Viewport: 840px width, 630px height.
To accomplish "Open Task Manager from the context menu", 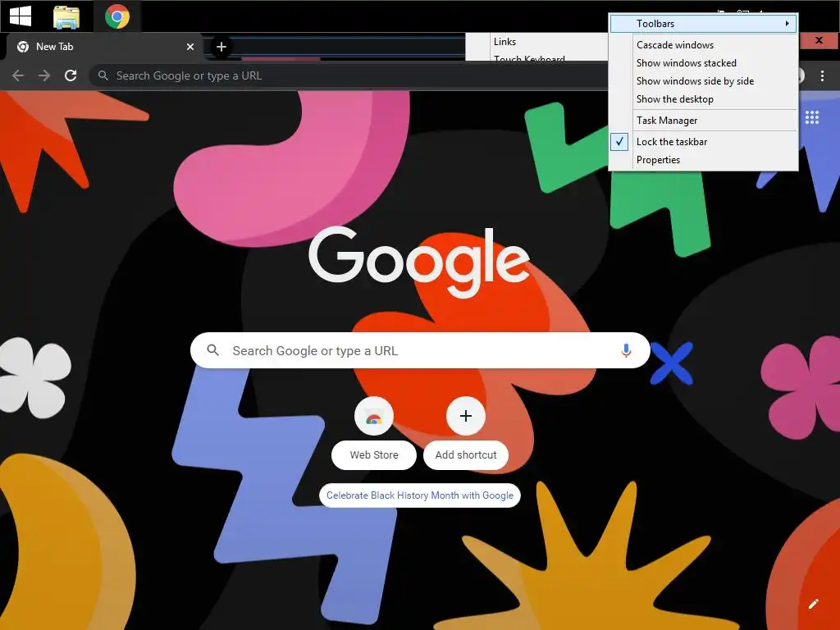I will point(703,121).
